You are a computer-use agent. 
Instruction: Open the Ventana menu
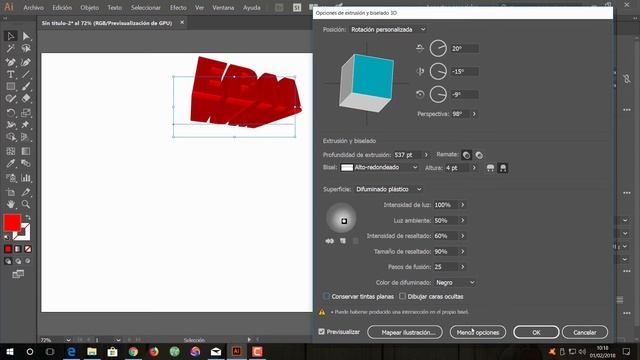[x=223, y=8]
